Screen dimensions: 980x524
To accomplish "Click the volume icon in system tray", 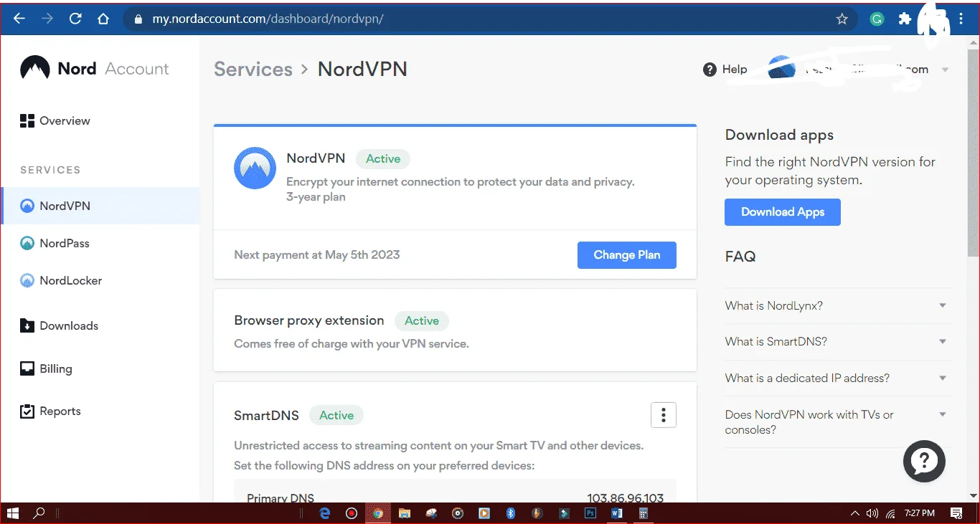I will pos(872,513).
